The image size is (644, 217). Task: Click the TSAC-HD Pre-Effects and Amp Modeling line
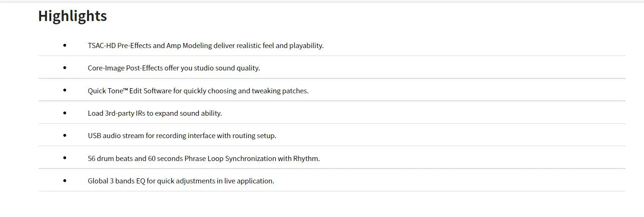click(205, 46)
